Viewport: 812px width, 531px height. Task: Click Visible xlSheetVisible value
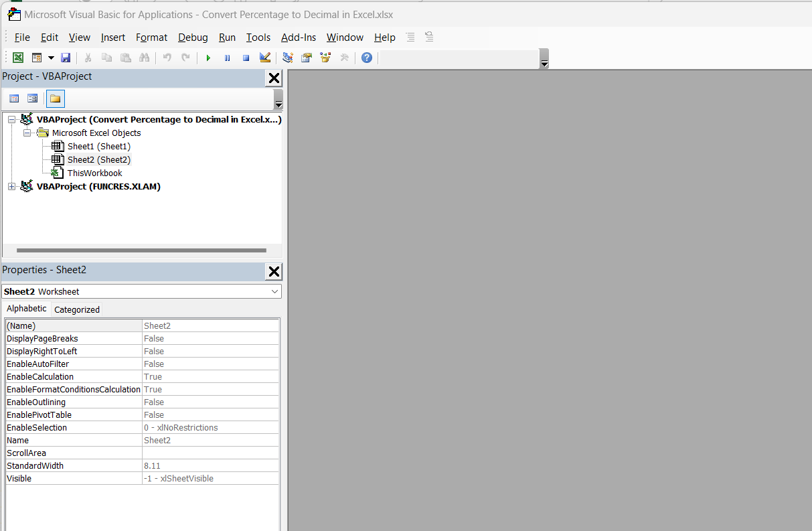coord(211,479)
